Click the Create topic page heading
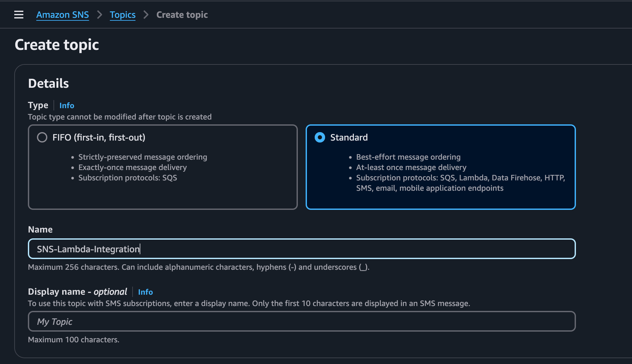Screen dimensions: 632x364 click(57, 44)
